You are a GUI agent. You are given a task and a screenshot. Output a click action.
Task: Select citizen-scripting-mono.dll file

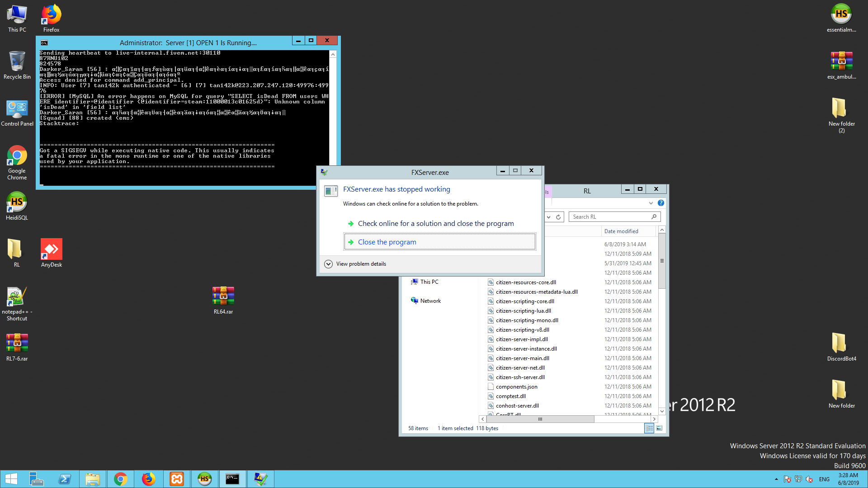(x=527, y=320)
